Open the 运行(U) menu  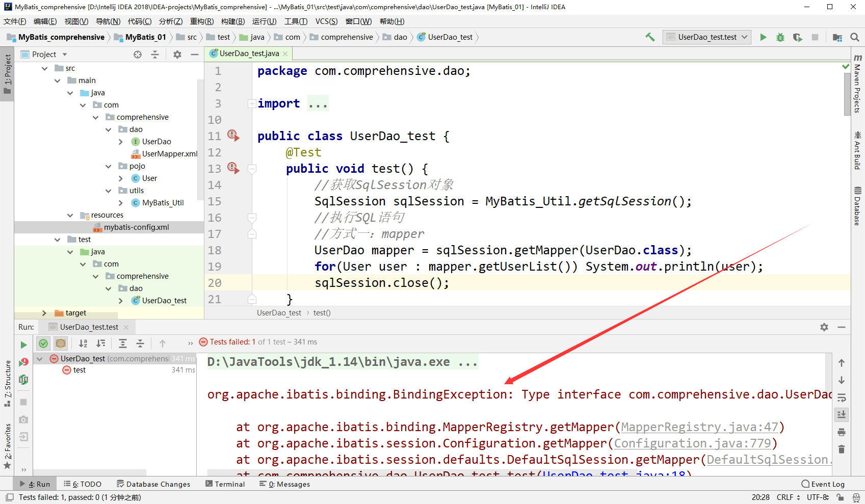265,21
